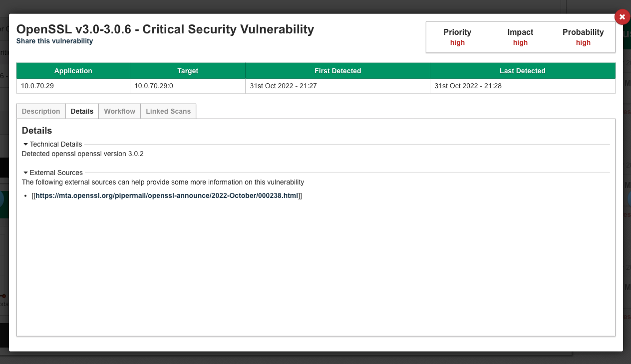631x364 pixels.
Task: Click the Application column header
Action: (x=73, y=71)
